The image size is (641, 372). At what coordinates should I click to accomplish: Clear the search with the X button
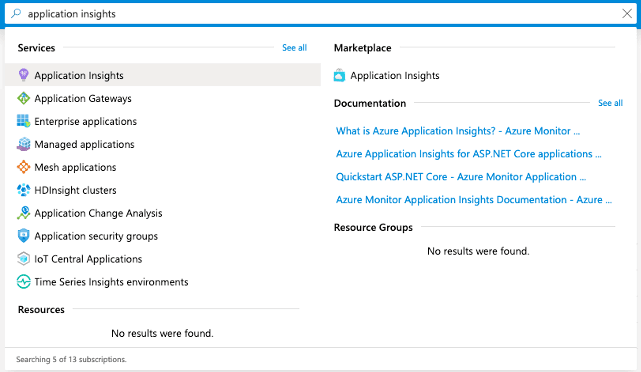coord(627,13)
